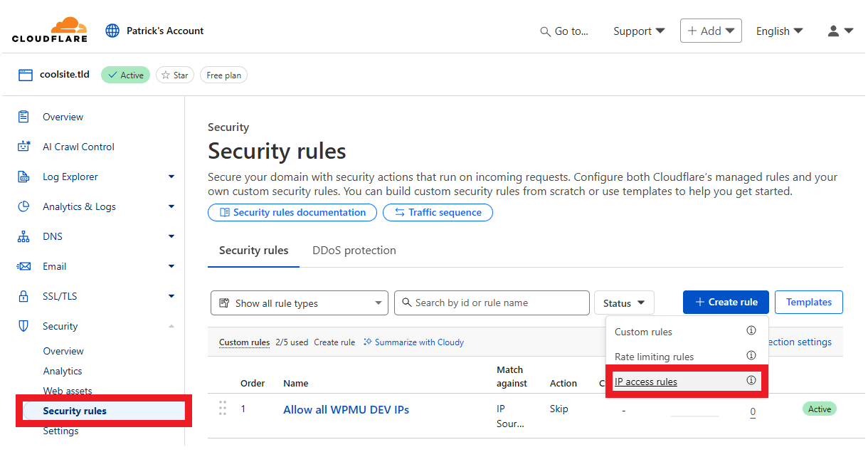Open Security rules documentation link
868x457 pixels.
coord(292,212)
